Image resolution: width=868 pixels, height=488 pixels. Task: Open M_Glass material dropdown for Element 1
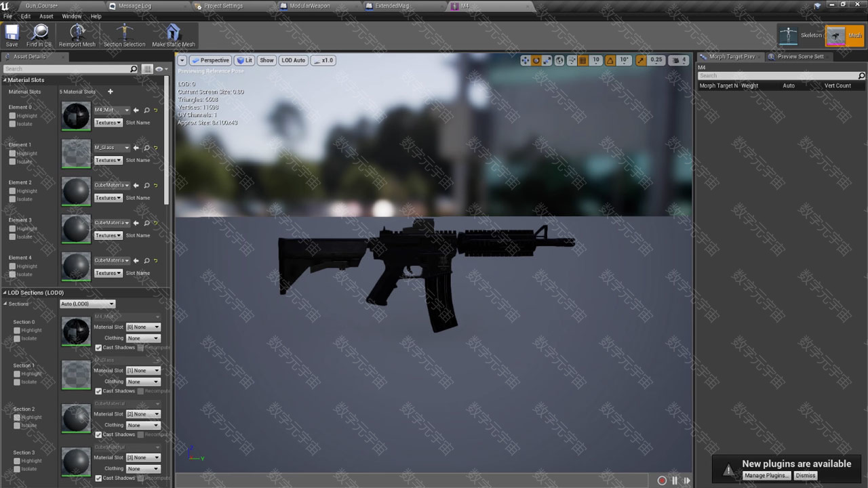pos(112,148)
